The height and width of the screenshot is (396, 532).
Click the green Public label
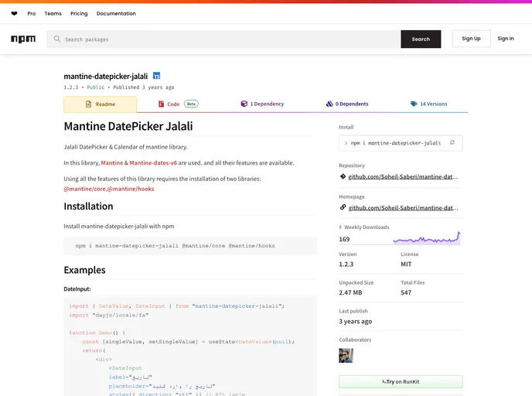[96, 87]
